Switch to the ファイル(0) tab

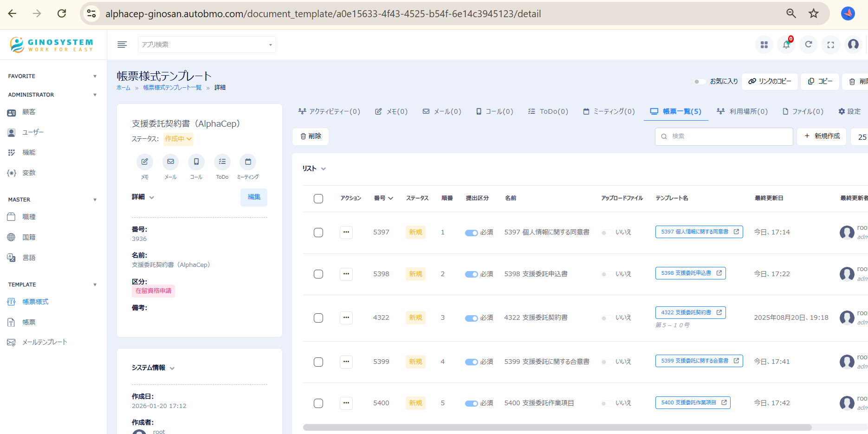pyautogui.click(x=803, y=111)
